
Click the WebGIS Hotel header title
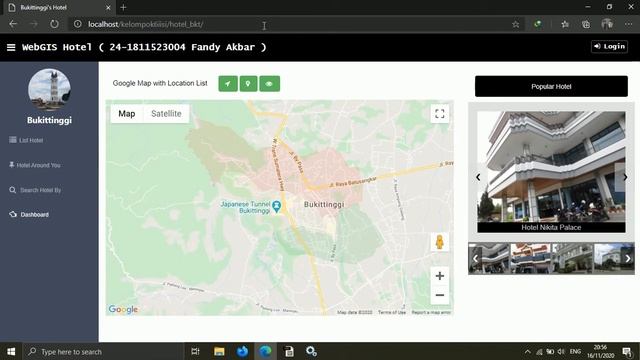pyautogui.click(x=144, y=47)
